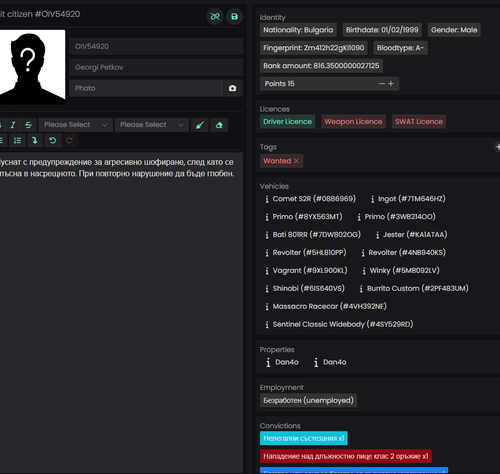Click the Jester (#KA1ATAA) vehicle name

(x=415, y=235)
